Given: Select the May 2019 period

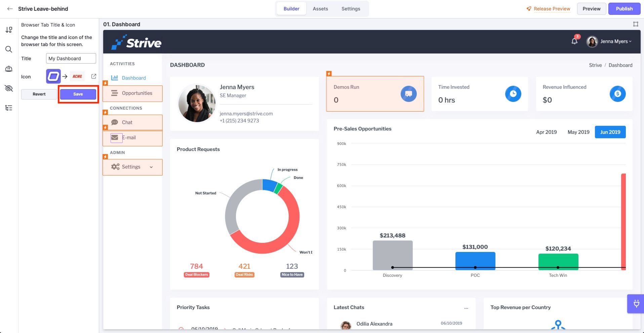Looking at the screenshot, I should [x=578, y=132].
